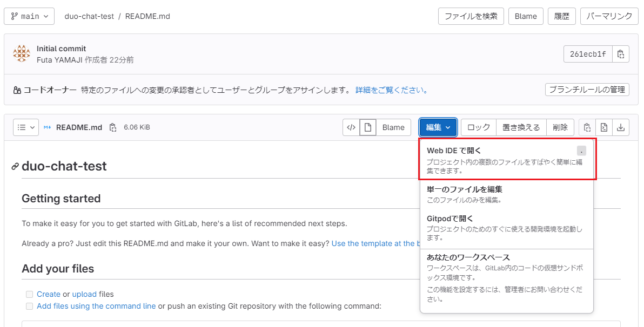Viewport: 644px width, 327px height.
Task: Show source view with the code icon
Action: coord(351,127)
